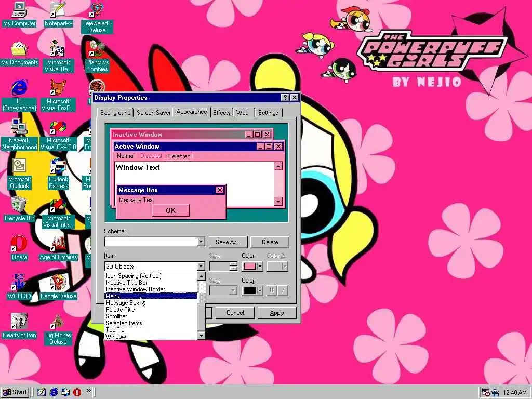Choose Menu from the item list
The height and width of the screenshot is (399, 532).
pos(151,296)
